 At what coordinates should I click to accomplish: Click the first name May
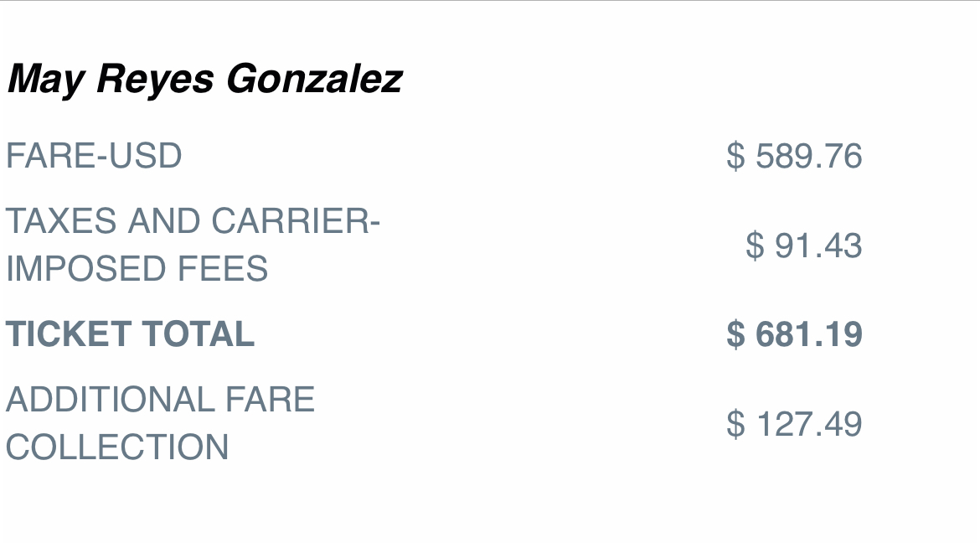[x=45, y=80]
